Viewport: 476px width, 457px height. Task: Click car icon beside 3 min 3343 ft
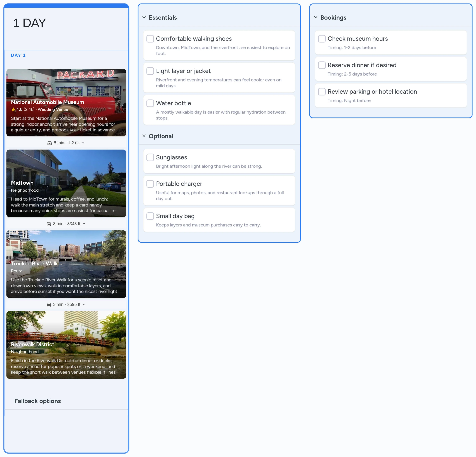[x=49, y=224]
